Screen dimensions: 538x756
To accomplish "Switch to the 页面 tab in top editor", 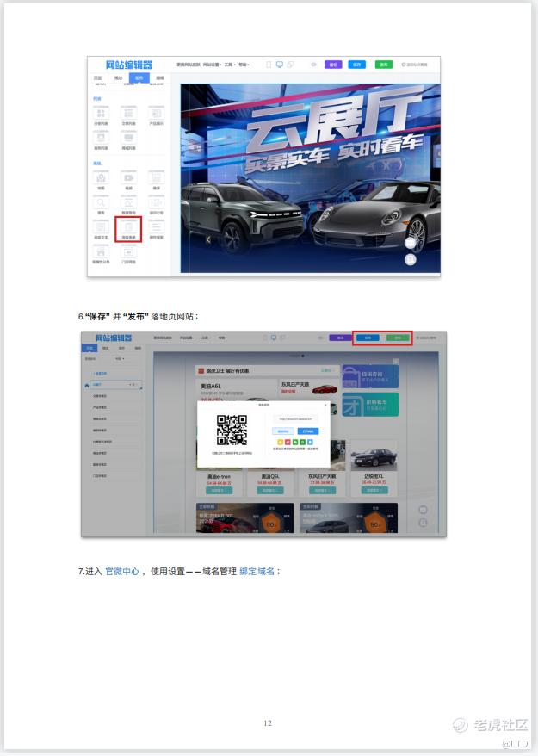I will 97,78.
